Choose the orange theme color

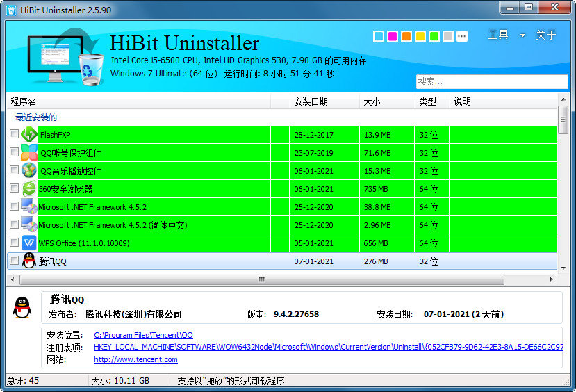(x=406, y=36)
